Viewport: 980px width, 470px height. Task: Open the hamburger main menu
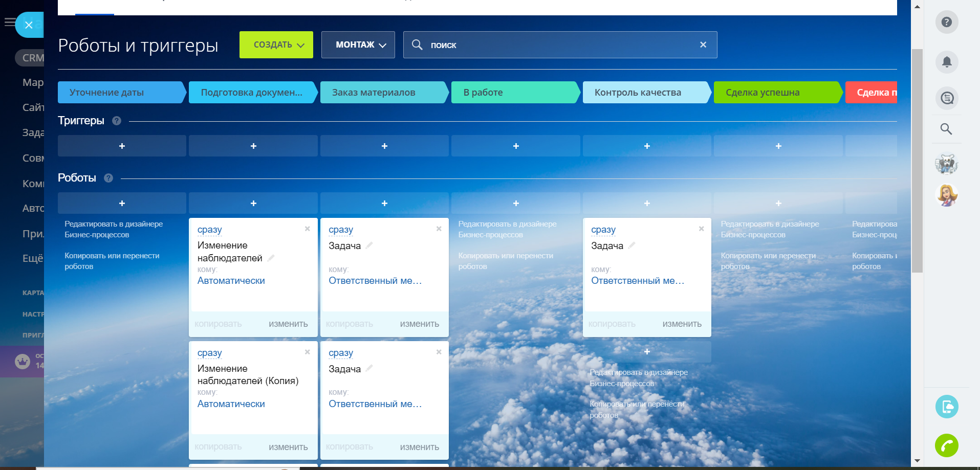point(9,22)
